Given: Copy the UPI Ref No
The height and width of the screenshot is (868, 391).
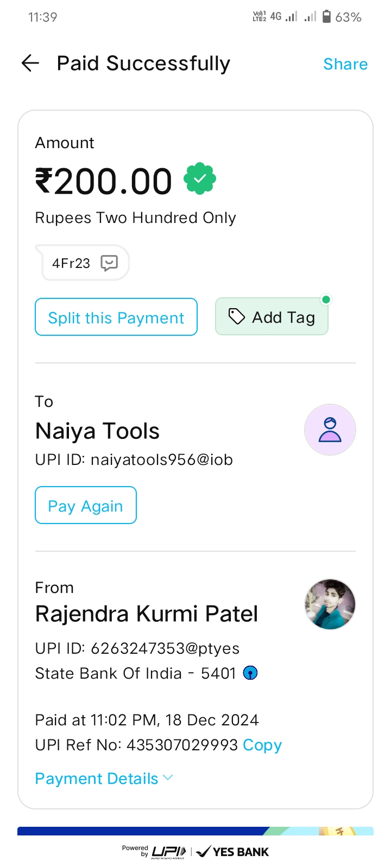Looking at the screenshot, I should click(262, 745).
